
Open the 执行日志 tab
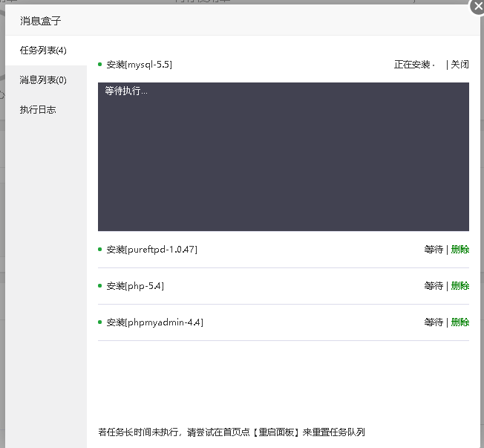[46, 110]
